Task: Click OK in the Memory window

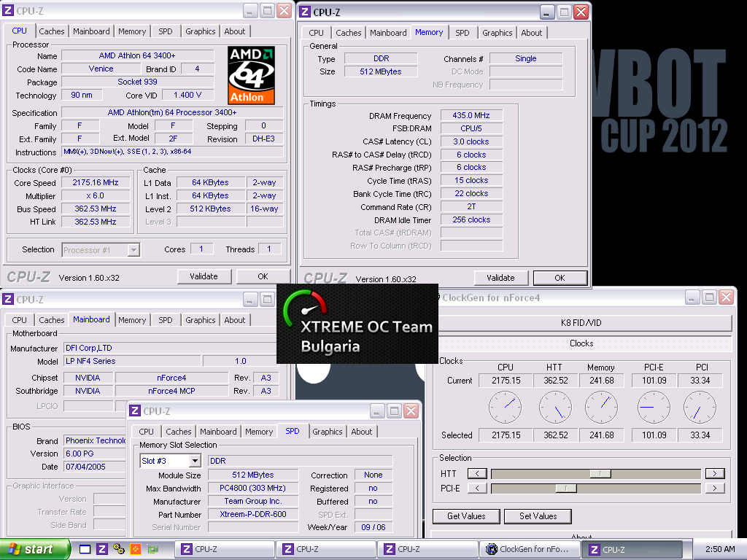Action: (560, 278)
